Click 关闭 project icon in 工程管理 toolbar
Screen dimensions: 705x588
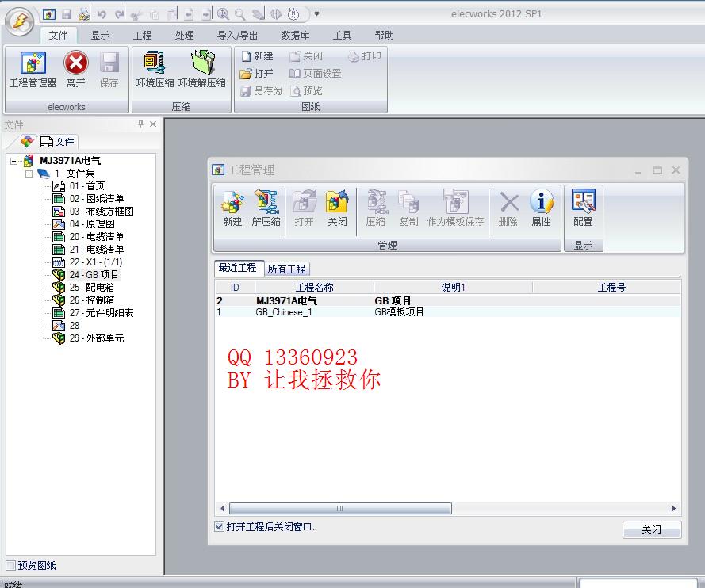coord(337,208)
